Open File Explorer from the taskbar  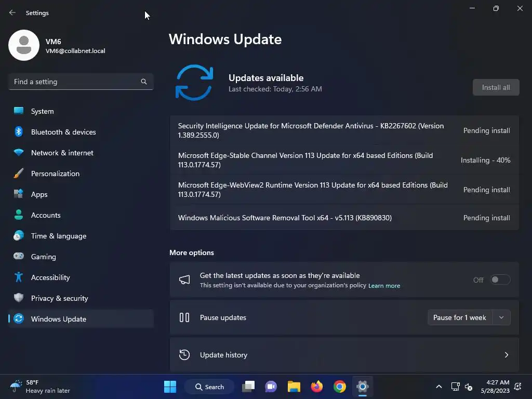(x=294, y=387)
